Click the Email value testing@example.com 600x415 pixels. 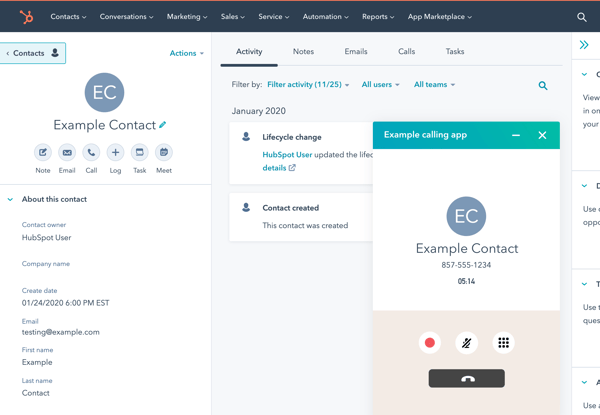click(60, 332)
